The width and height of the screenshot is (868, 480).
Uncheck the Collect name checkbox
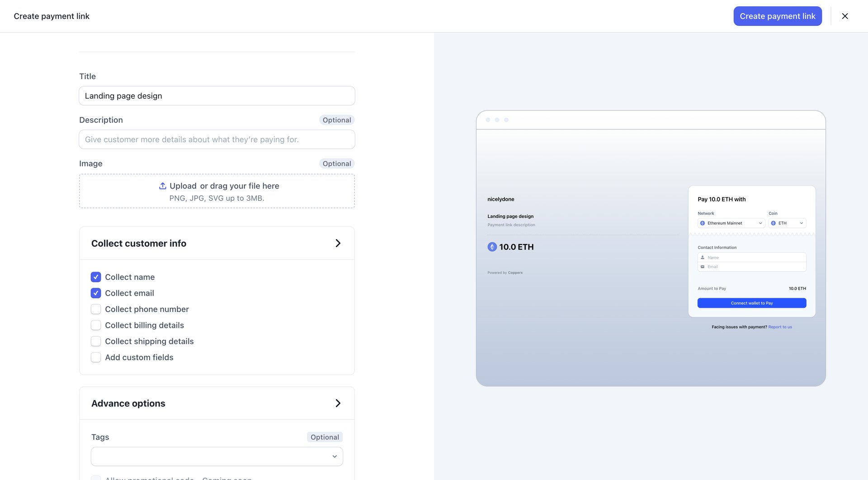click(x=96, y=277)
